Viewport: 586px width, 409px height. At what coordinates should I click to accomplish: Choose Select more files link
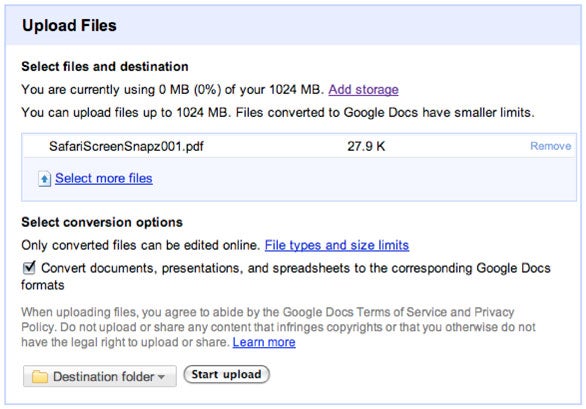coord(104,178)
